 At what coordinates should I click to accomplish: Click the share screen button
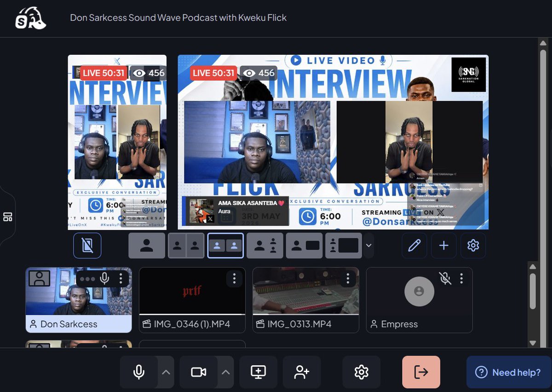click(258, 372)
